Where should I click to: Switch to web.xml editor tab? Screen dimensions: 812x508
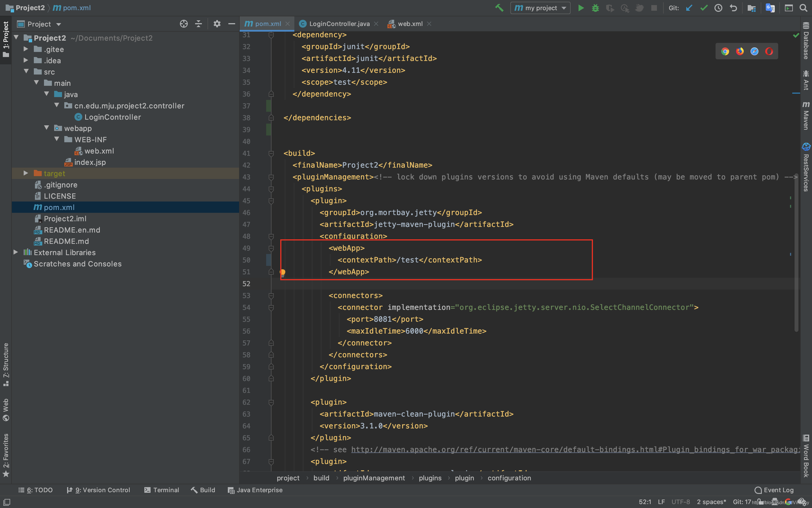pyautogui.click(x=410, y=24)
